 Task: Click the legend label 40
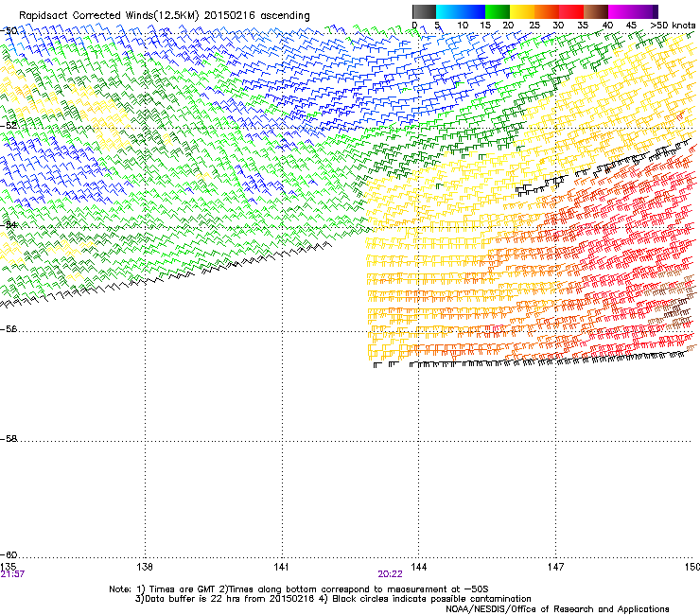(x=607, y=26)
